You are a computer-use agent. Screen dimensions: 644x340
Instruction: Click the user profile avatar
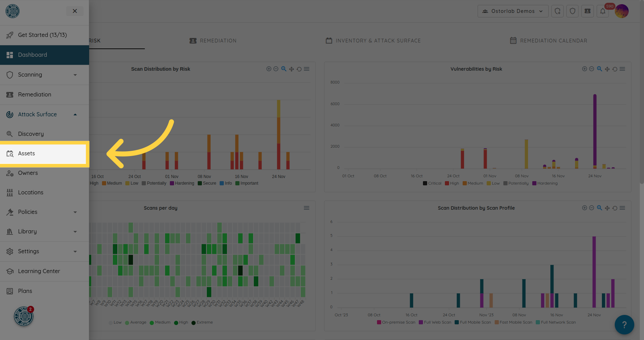coord(621,11)
